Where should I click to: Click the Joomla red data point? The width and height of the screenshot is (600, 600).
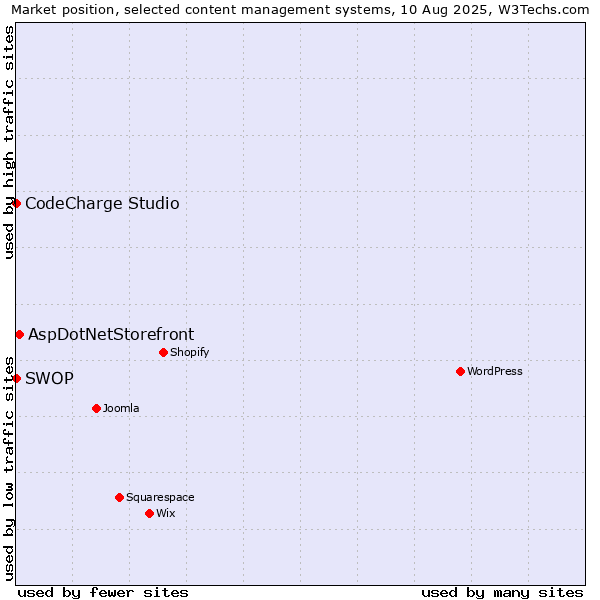coord(96,409)
